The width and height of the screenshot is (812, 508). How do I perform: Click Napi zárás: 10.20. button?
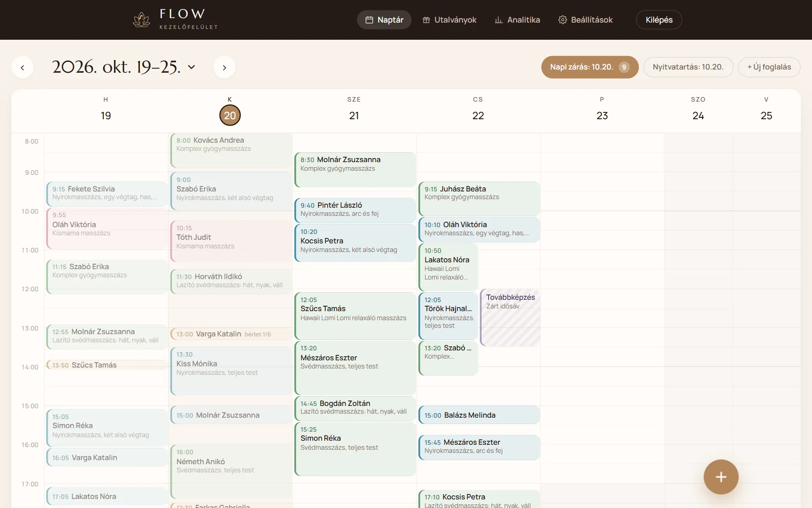(590, 67)
